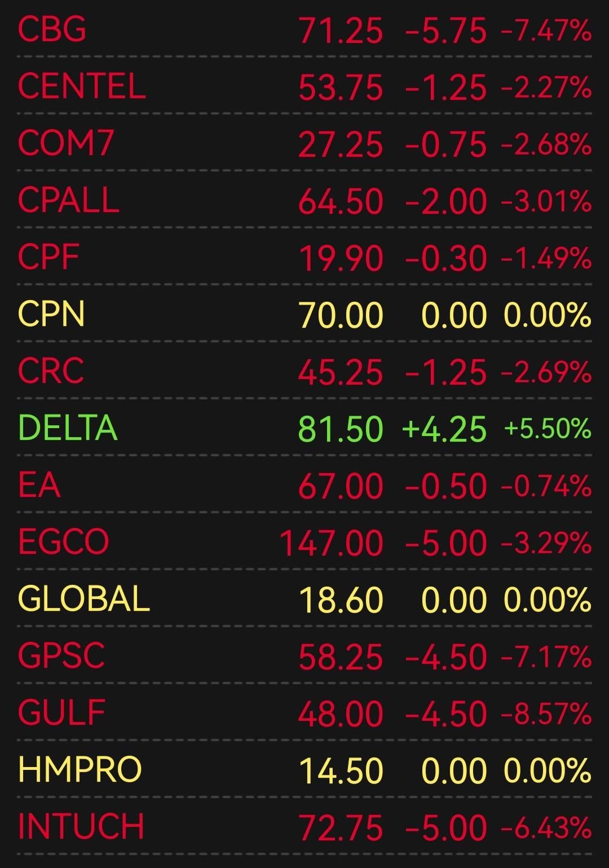The width and height of the screenshot is (609, 868).
Task: Tap CBG's -5.75 price change
Action: click(445, 30)
